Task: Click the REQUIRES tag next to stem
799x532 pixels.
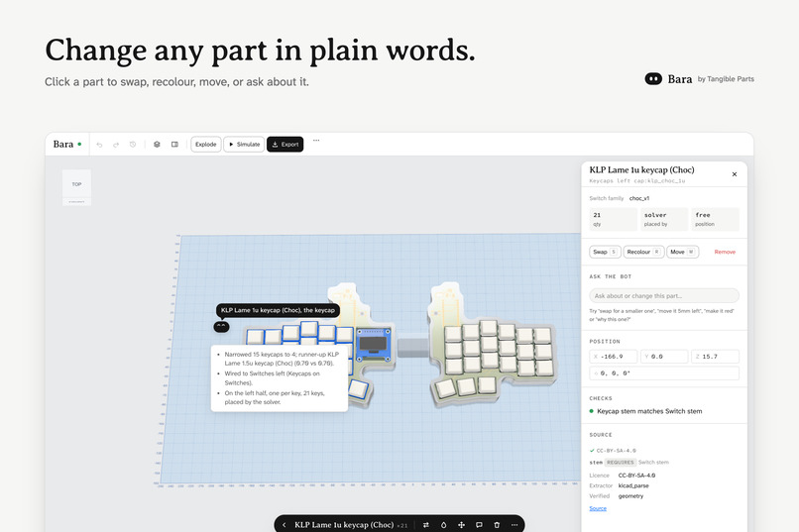Action: pyautogui.click(x=621, y=463)
